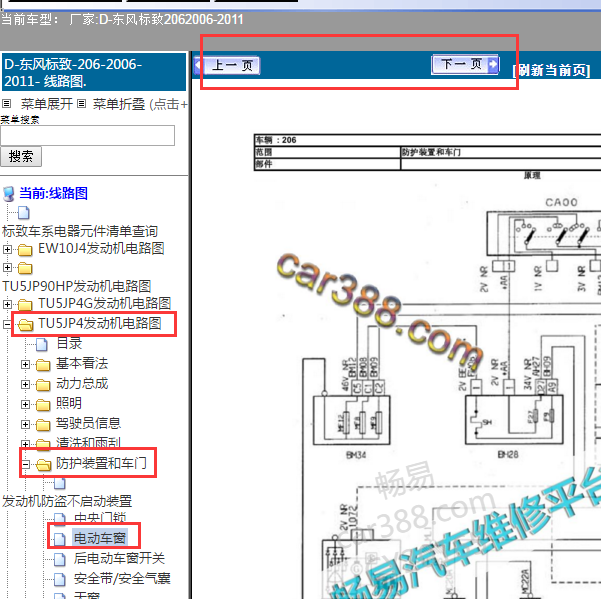Click the TU5JP4G发动机电路图 folder icon

click(x=25, y=305)
